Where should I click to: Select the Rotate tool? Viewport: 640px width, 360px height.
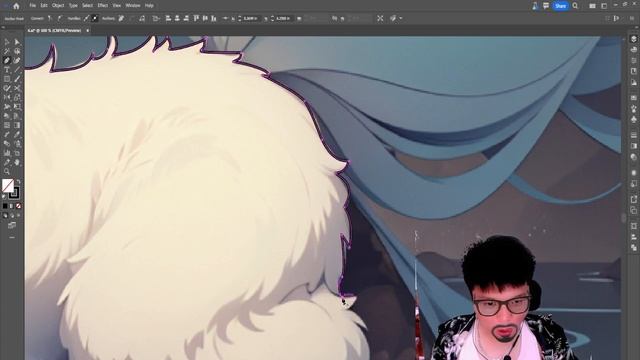coord(7,98)
